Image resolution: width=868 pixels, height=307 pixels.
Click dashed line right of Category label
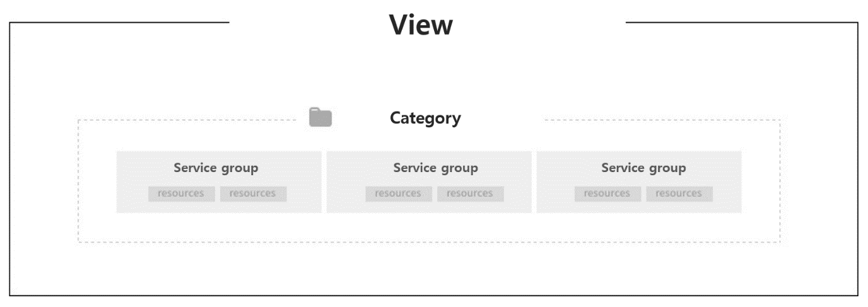(x=662, y=120)
